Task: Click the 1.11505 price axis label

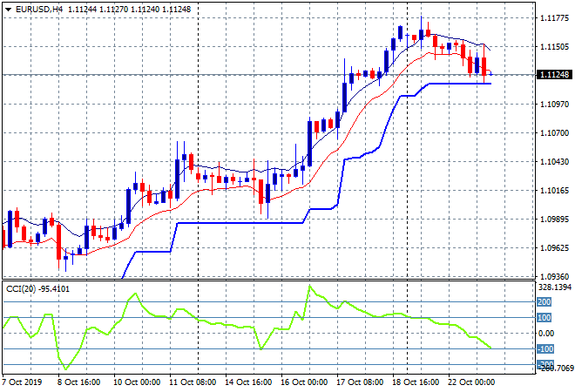Action: (555, 46)
